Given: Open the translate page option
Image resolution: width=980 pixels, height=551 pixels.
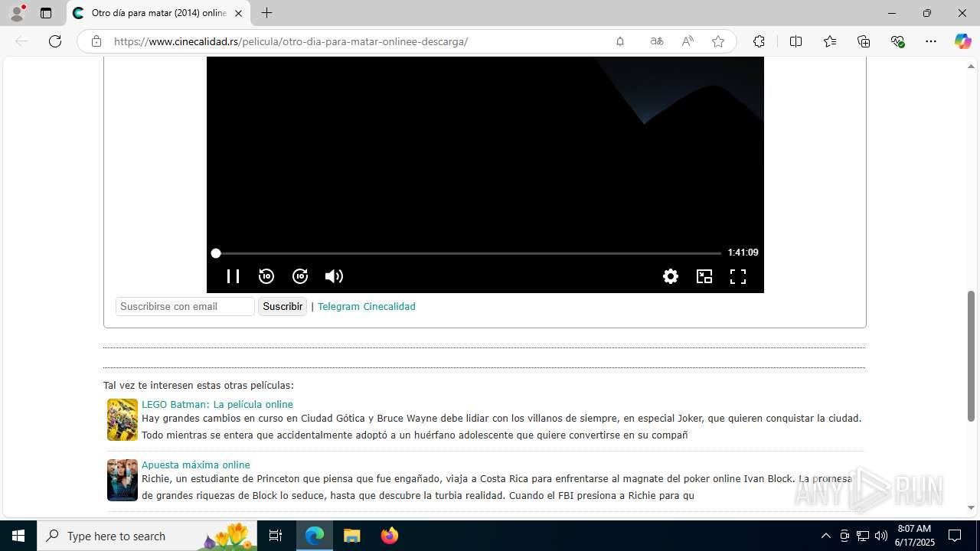Looking at the screenshot, I should point(657,41).
